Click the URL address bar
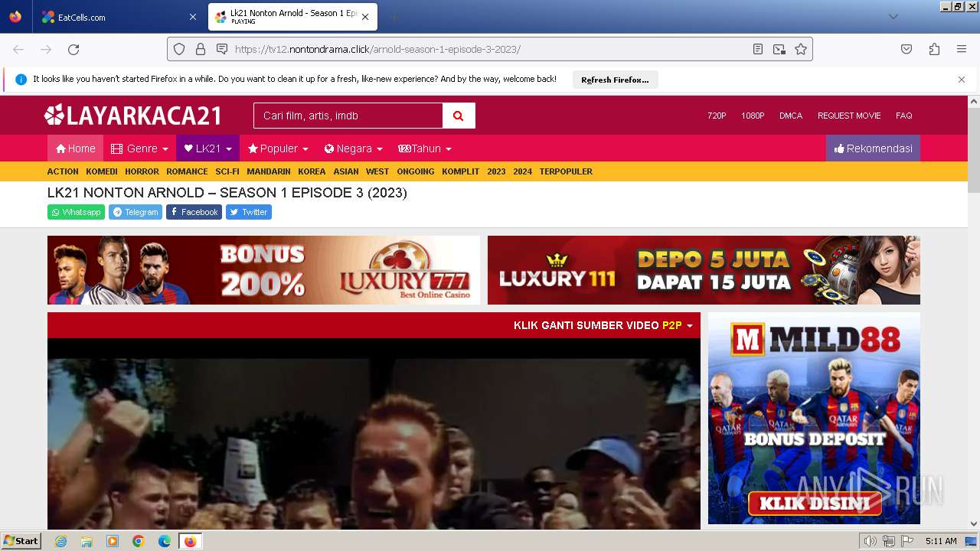The image size is (980, 551). [490, 49]
